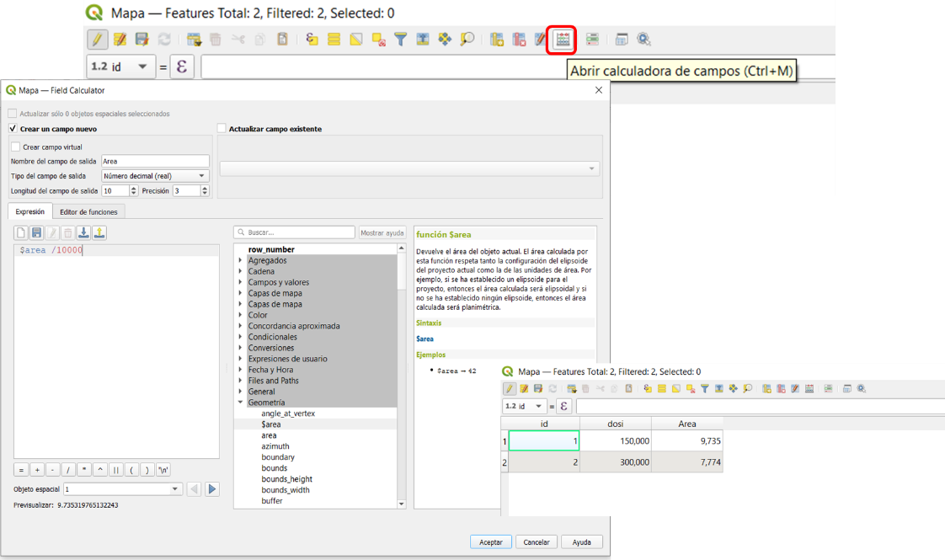Export user expressions upload icon
The height and width of the screenshot is (560, 945).
pos(99,232)
